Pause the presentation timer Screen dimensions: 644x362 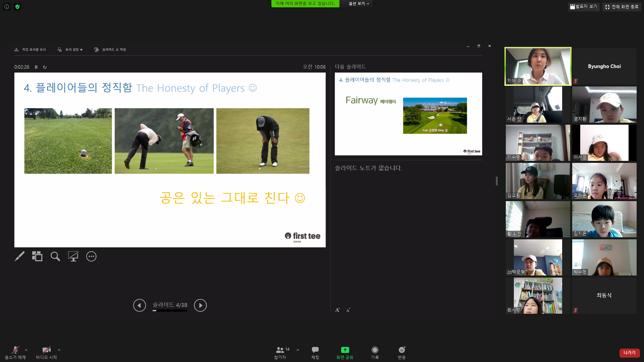tap(36, 67)
